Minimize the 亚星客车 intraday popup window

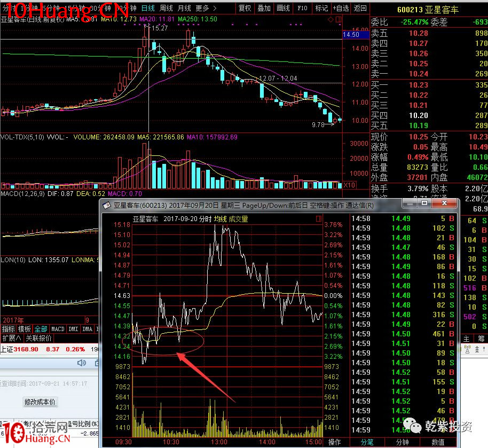coord(410,203)
